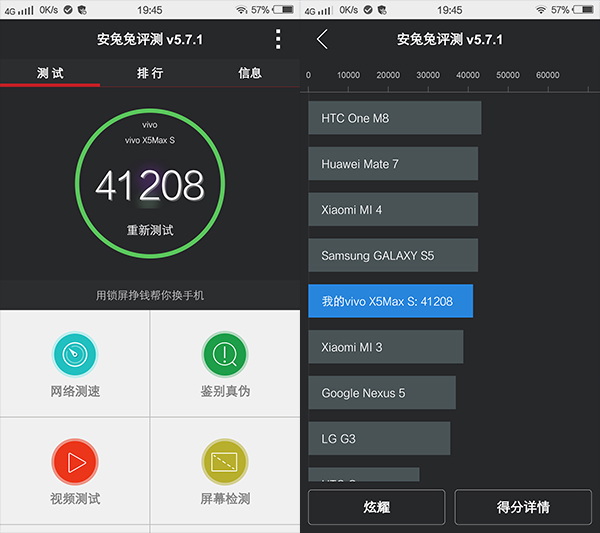Tap the right screen's 19:45 clock

click(450, 10)
